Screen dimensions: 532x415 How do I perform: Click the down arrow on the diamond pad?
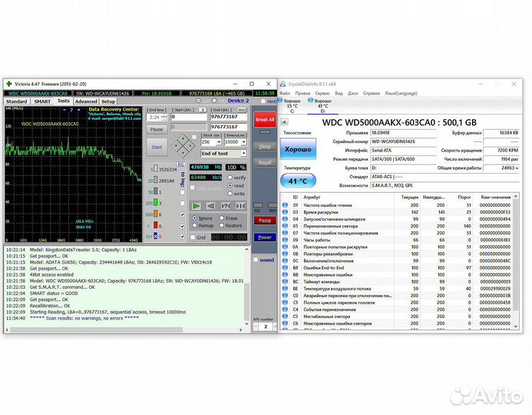click(183, 152)
